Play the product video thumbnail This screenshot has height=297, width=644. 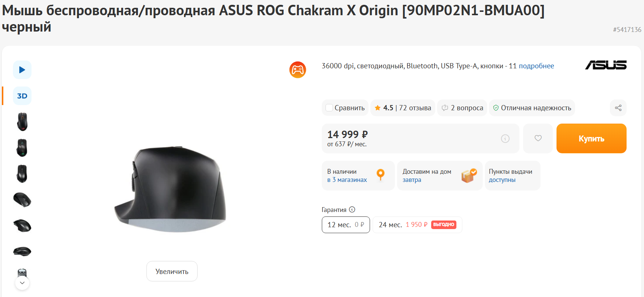click(22, 70)
